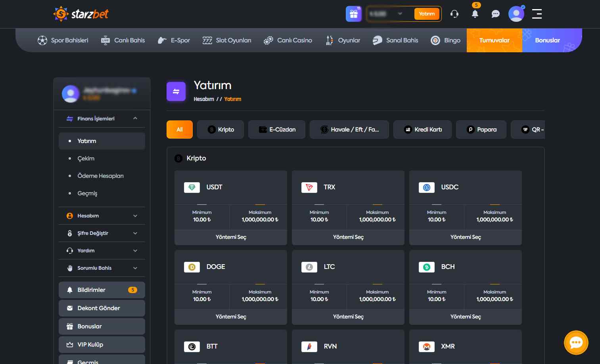Click the purple transfer icon beside Yatırım title

(x=176, y=91)
